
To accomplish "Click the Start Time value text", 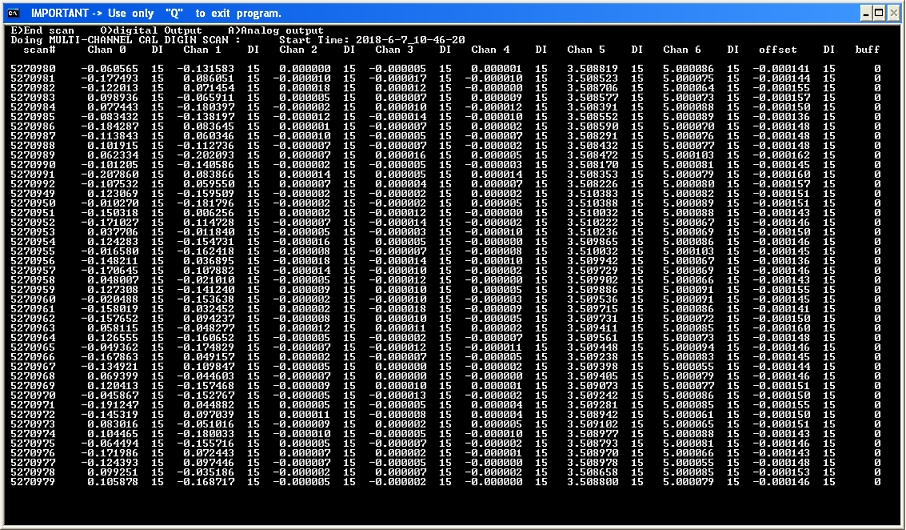I will click(410, 40).
